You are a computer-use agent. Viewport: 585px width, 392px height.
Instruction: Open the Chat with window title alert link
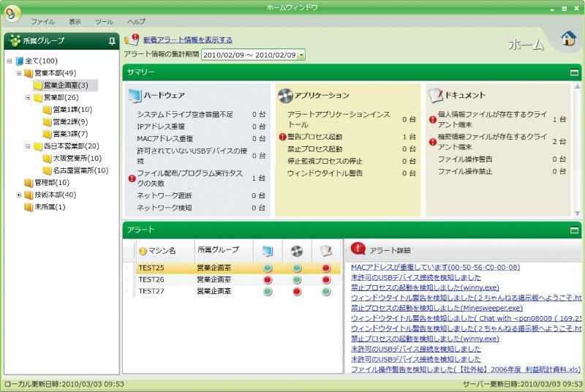(x=467, y=318)
